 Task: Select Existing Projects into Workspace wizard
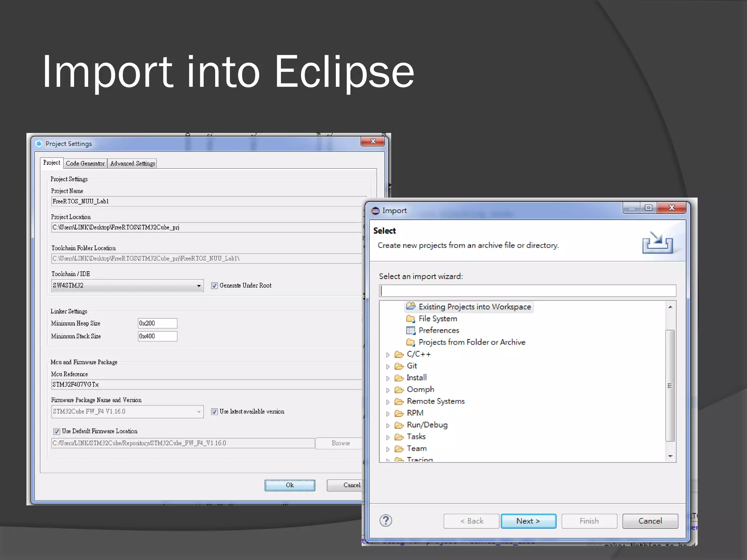pos(469,307)
